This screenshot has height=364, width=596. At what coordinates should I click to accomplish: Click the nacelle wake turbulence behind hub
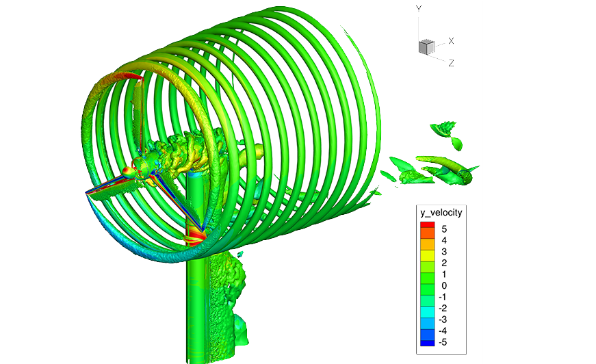click(179, 154)
